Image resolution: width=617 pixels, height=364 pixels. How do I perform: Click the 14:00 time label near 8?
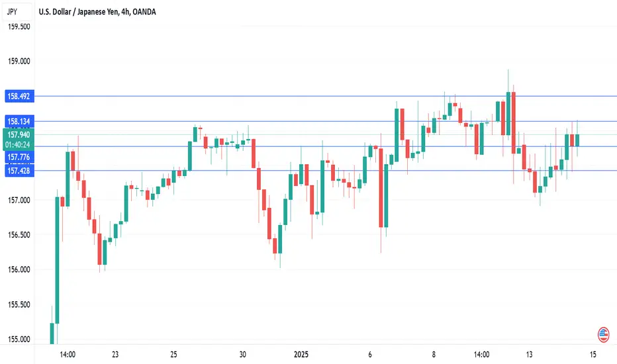[x=481, y=355]
